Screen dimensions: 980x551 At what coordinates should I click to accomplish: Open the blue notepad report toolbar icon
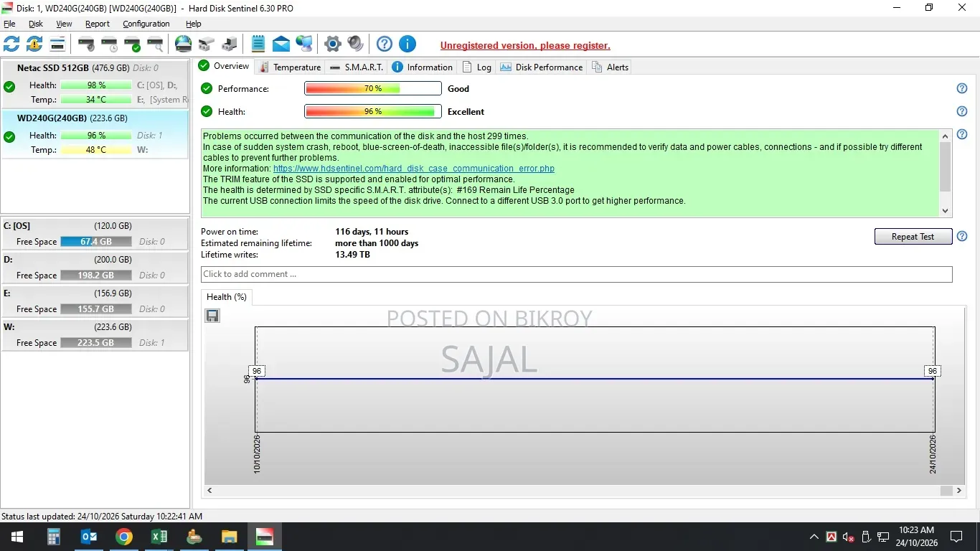click(x=258, y=44)
